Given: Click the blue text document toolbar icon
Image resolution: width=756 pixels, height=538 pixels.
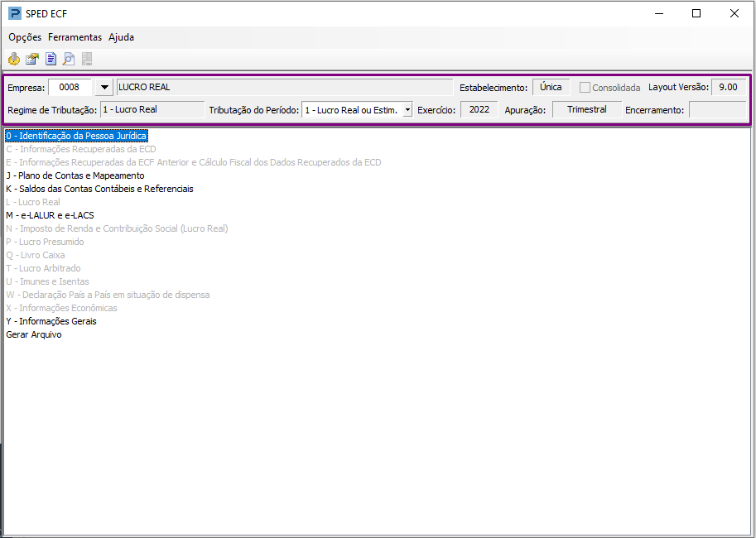Looking at the screenshot, I should [x=51, y=59].
